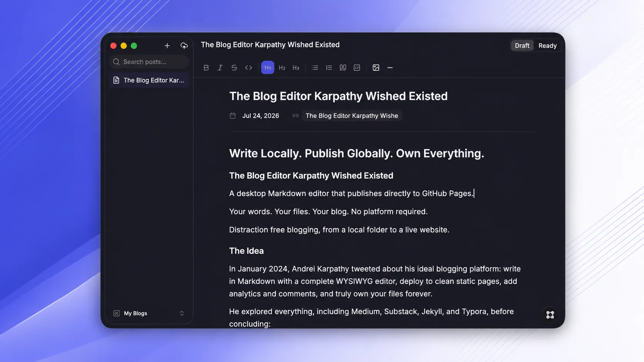The height and width of the screenshot is (362, 644).
Task: Create a new post with the plus icon
Action: (x=167, y=46)
